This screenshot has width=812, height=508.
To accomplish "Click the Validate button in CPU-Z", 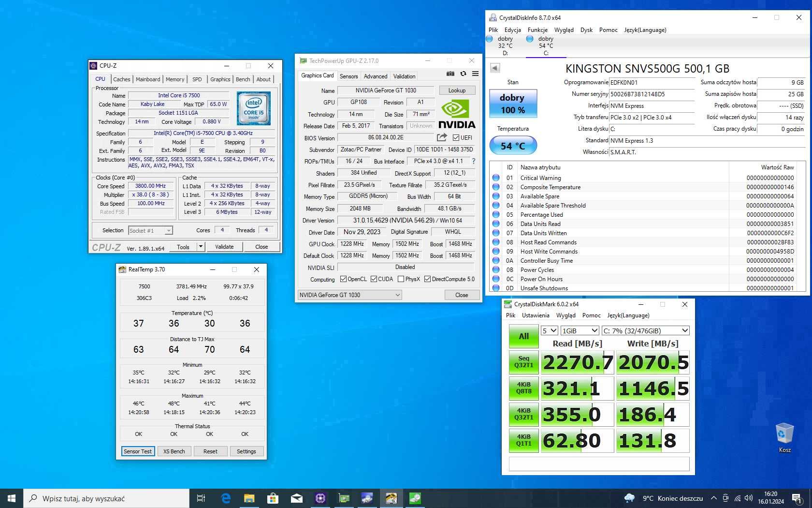I will tap(224, 247).
